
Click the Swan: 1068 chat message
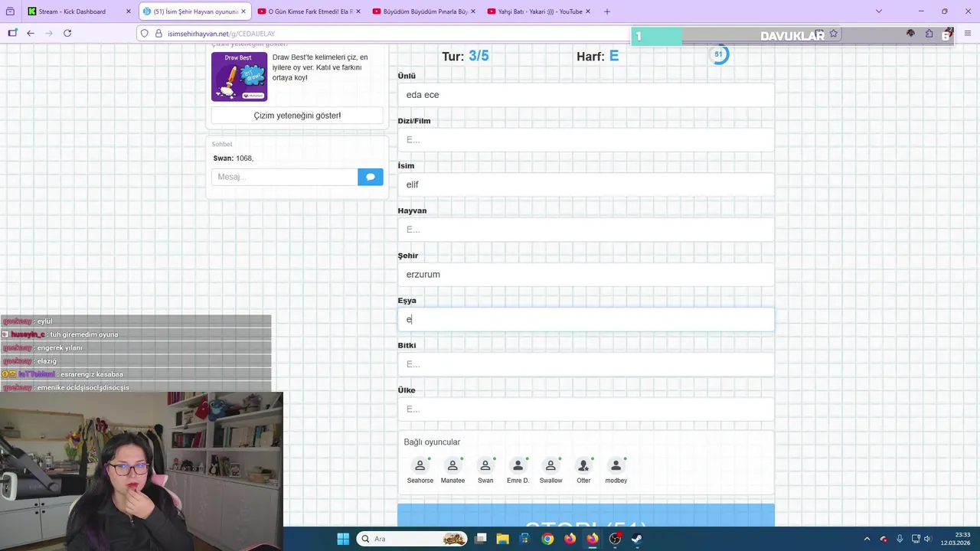pos(234,158)
